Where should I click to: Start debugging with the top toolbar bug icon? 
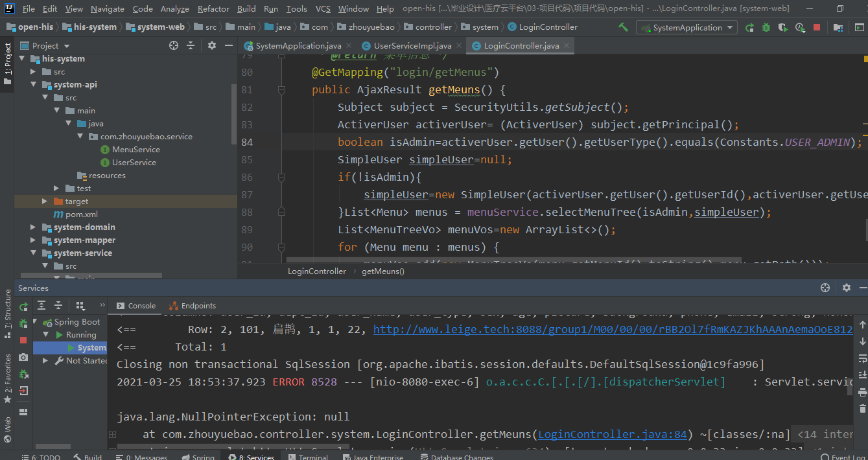(766, 27)
